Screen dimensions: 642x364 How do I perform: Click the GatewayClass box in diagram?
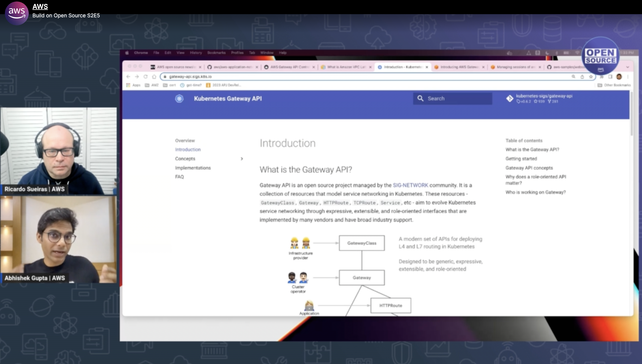362,243
